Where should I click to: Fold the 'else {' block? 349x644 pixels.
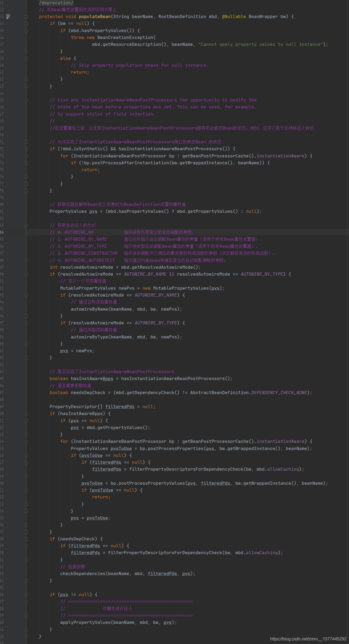click(x=26, y=59)
